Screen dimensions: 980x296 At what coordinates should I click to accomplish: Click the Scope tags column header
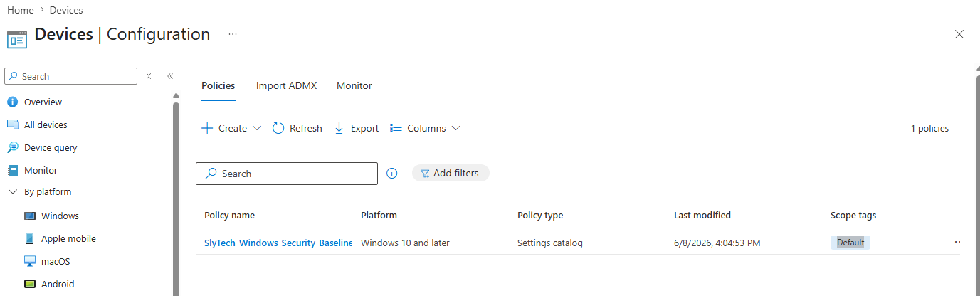(x=853, y=215)
